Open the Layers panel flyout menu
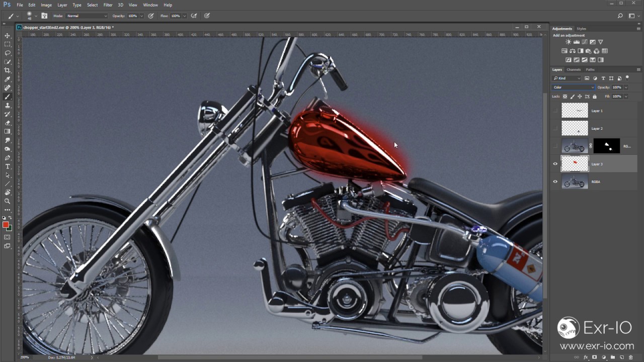The image size is (644, 362). pyautogui.click(x=639, y=69)
